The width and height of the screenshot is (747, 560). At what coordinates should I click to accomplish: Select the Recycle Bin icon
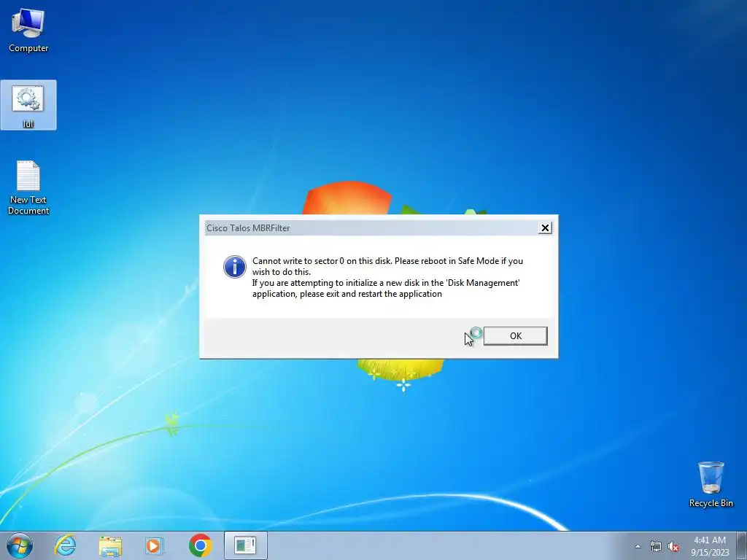(711, 484)
